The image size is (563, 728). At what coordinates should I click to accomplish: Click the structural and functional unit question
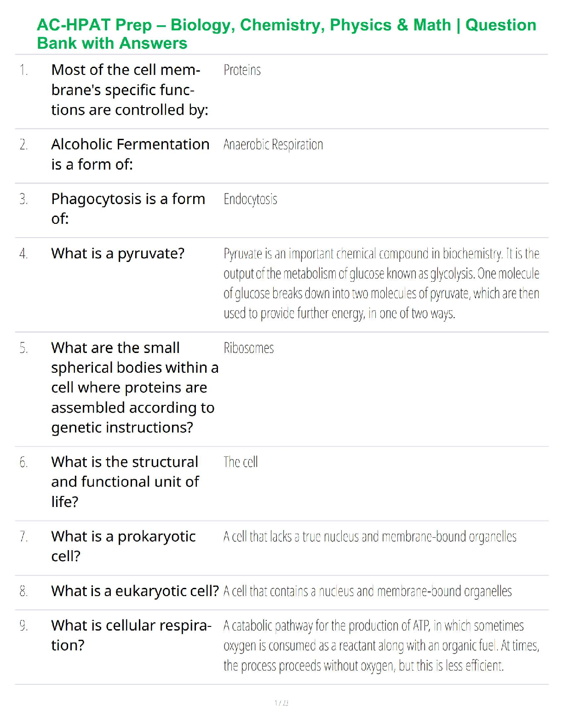point(125,481)
